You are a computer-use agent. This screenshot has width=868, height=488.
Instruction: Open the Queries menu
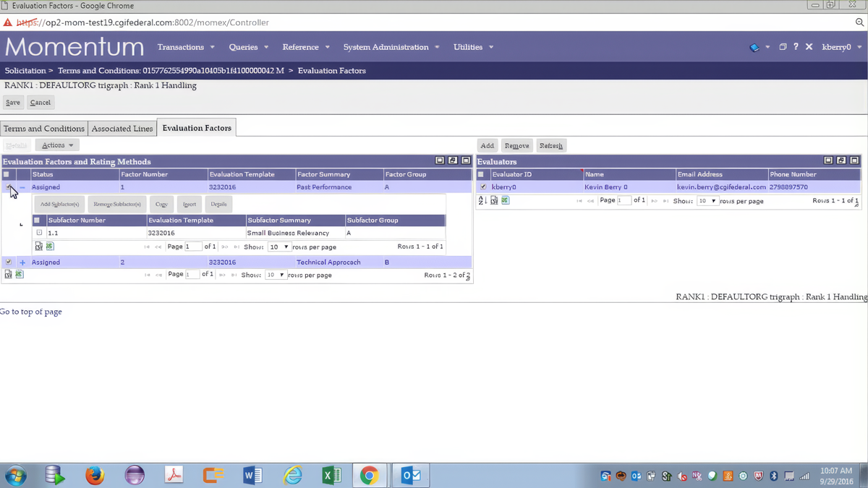point(244,46)
